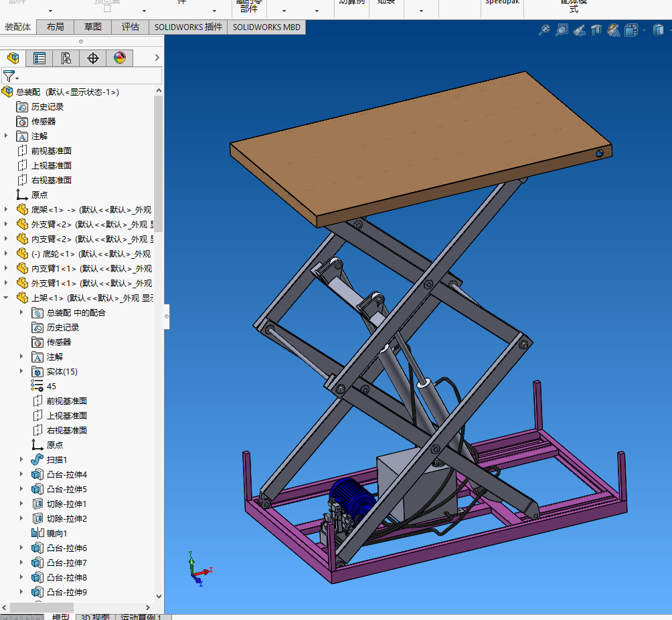Open the ConfigurationManager tab icon

[x=66, y=58]
